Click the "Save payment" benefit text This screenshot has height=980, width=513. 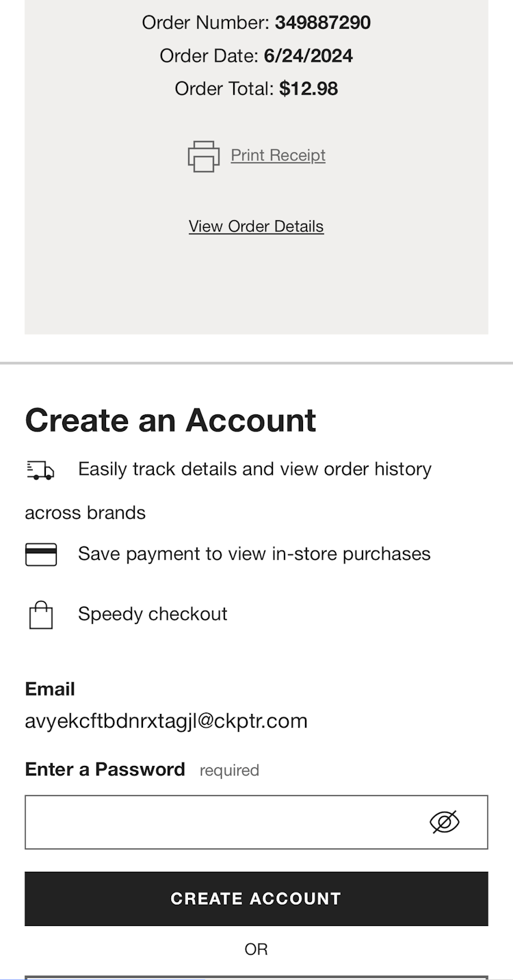click(x=254, y=554)
